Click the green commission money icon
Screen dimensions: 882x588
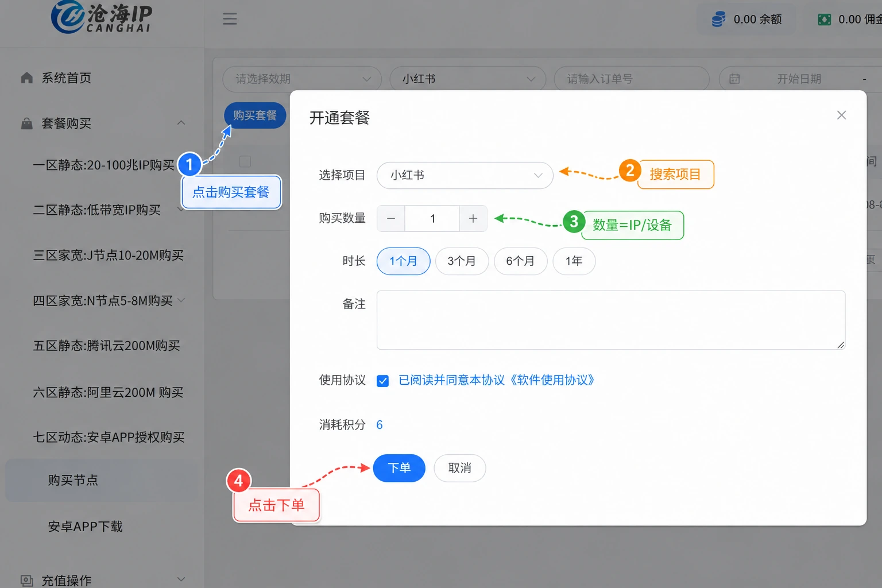coord(824,20)
